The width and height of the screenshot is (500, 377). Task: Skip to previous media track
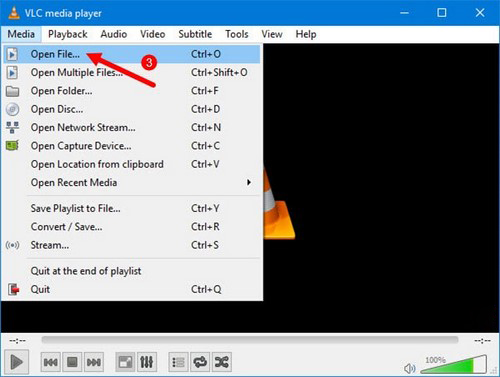pos(50,362)
